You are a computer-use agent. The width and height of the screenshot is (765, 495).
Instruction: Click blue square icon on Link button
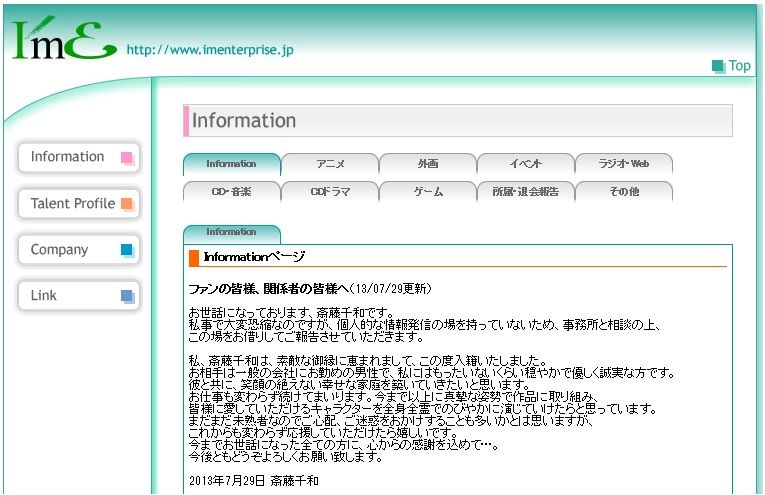pyautogui.click(x=127, y=296)
